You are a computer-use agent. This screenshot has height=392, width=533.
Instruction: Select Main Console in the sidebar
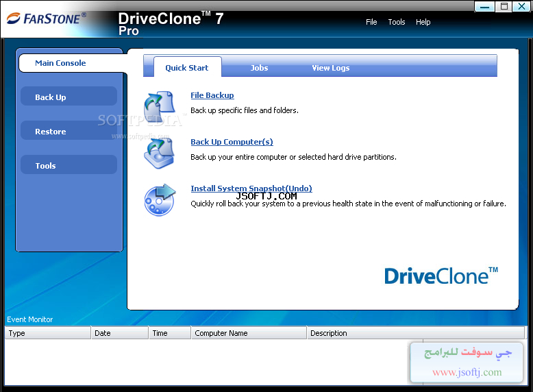(x=72, y=63)
